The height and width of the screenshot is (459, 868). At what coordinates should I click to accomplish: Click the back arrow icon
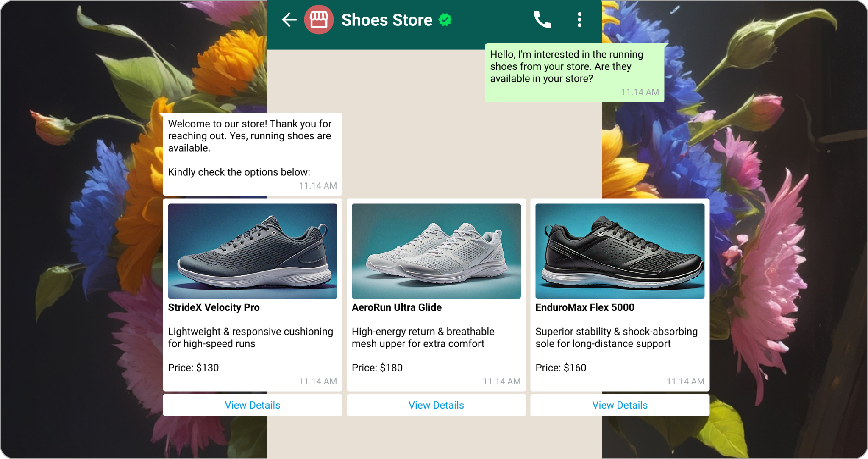click(x=289, y=20)
